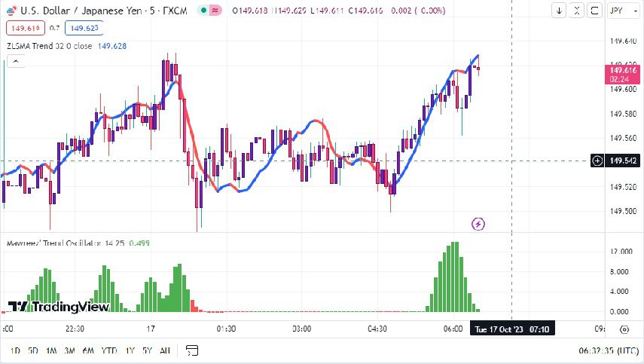This screenshot has width=644, height=364.
Task: Select the YTD time range
Action: coord(108,350)
